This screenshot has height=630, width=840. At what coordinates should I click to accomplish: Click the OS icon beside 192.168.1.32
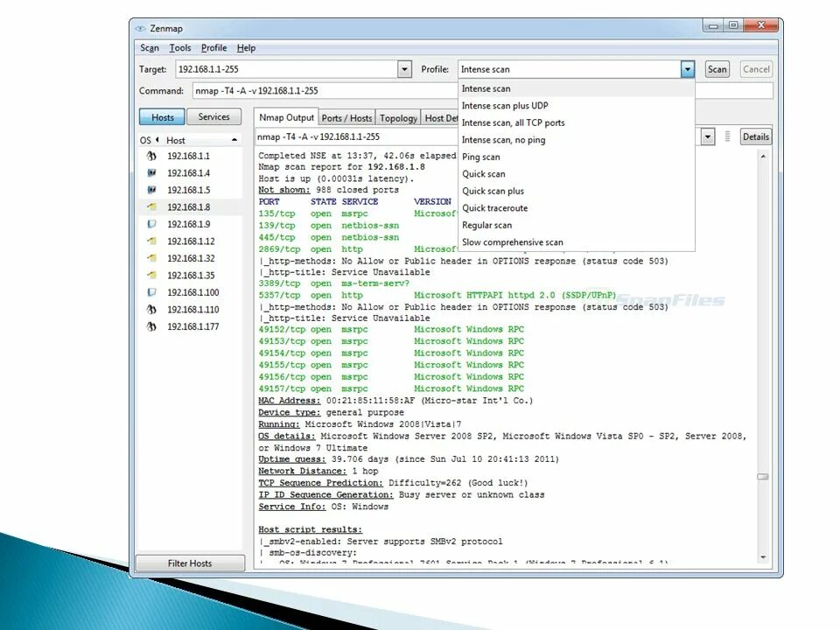151,258
